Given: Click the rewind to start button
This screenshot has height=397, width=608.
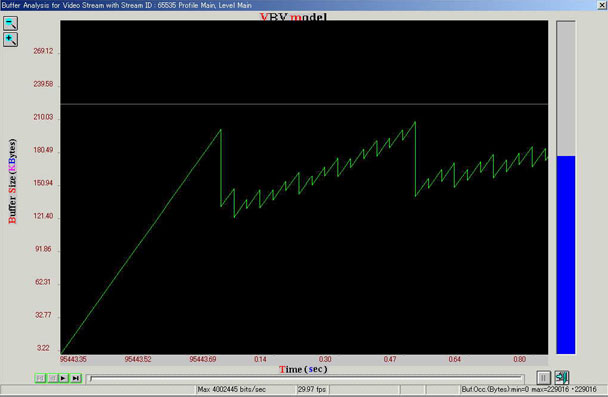Looking at the screenshot, I should click(40, 378).
